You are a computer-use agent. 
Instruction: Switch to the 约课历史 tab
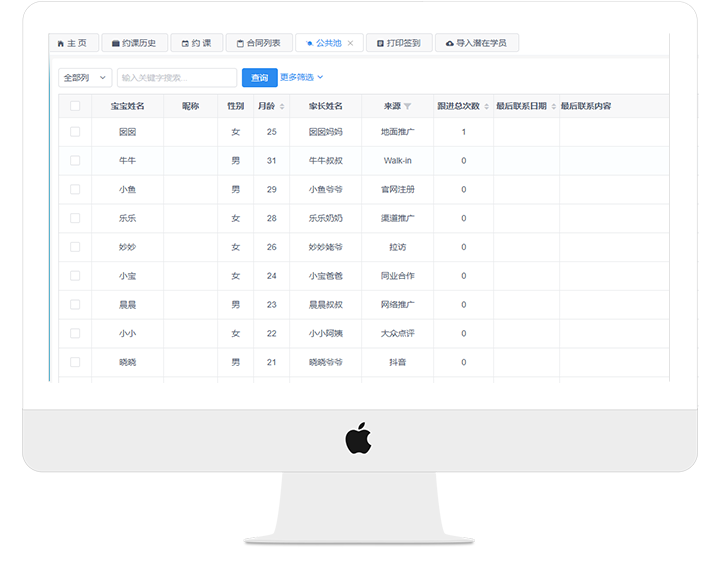[134, 44]
